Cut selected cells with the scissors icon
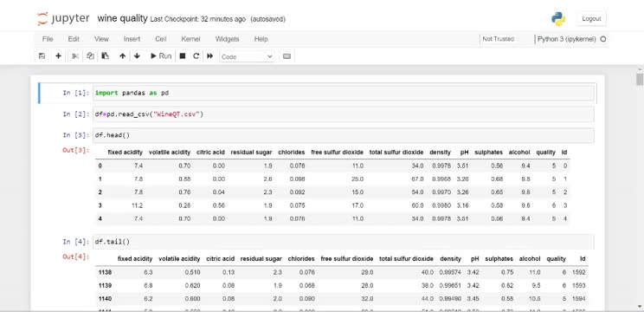 75,56
